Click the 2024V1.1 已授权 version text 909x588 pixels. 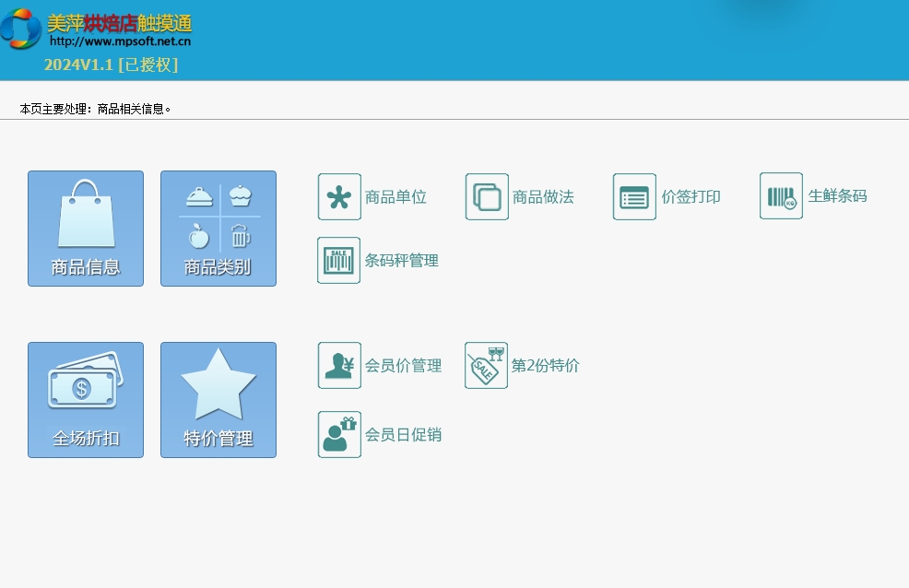pyautogui.click(x=111, y=65)
